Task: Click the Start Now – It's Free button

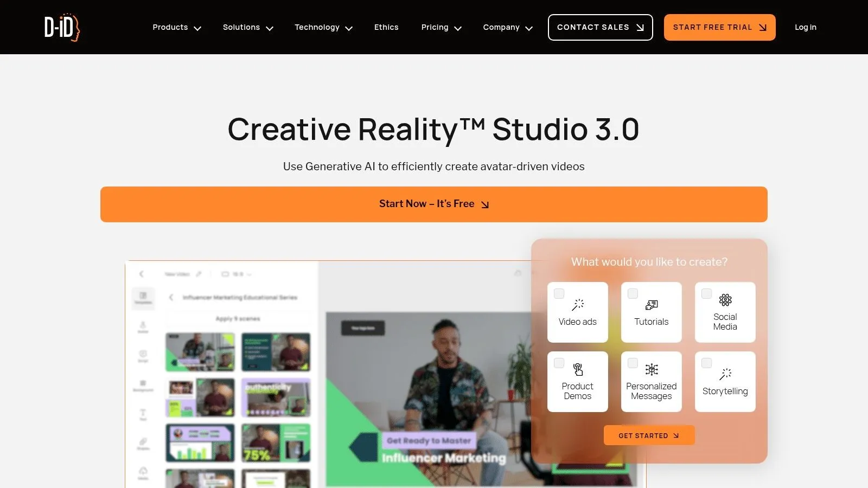Action: [434, 204]
